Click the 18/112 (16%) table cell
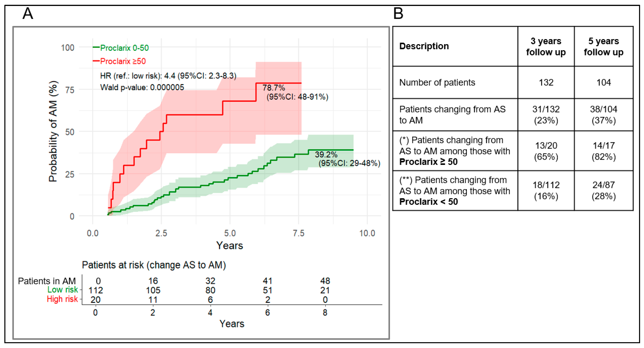The image size is (644, 348). (x=546, y=190)
